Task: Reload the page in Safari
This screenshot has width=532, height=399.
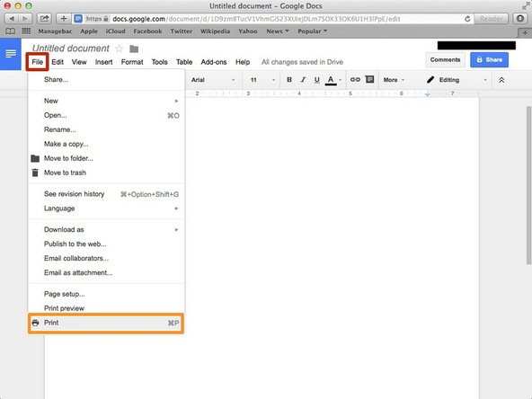Action: pos(467,19)
